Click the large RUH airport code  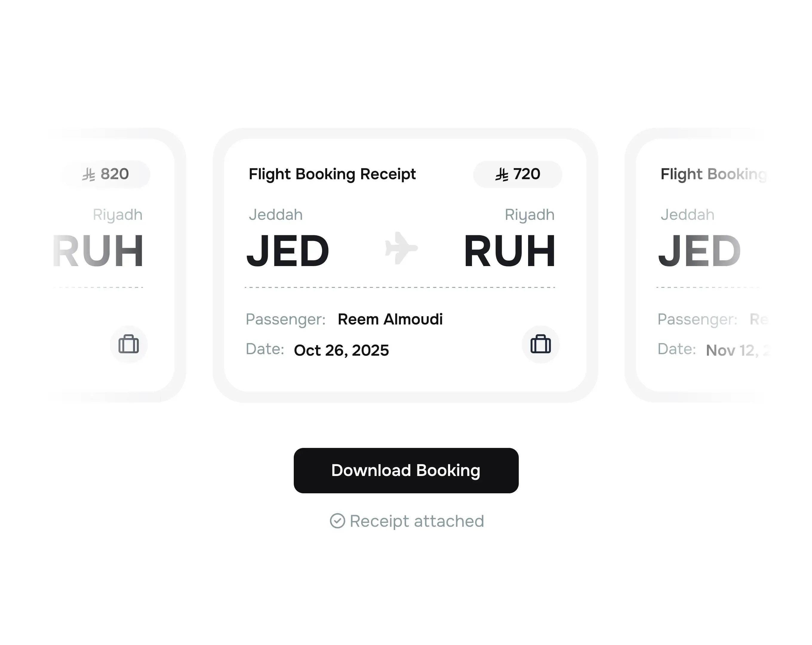click(x=510, y=249)
